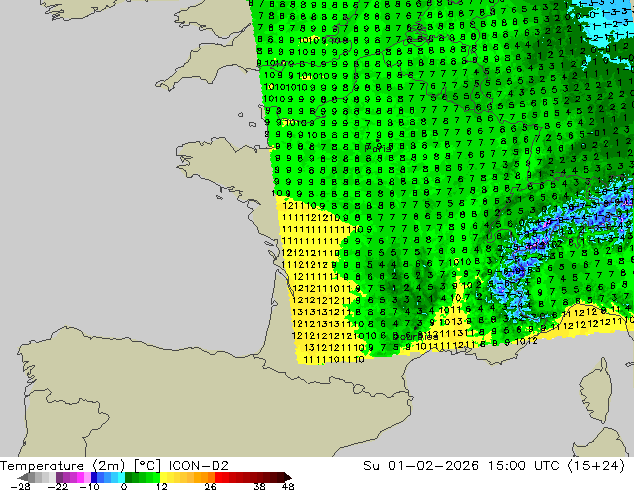Click the "Bourges" city label on the map
Screen dimensions: 634x490
point(415,336)
